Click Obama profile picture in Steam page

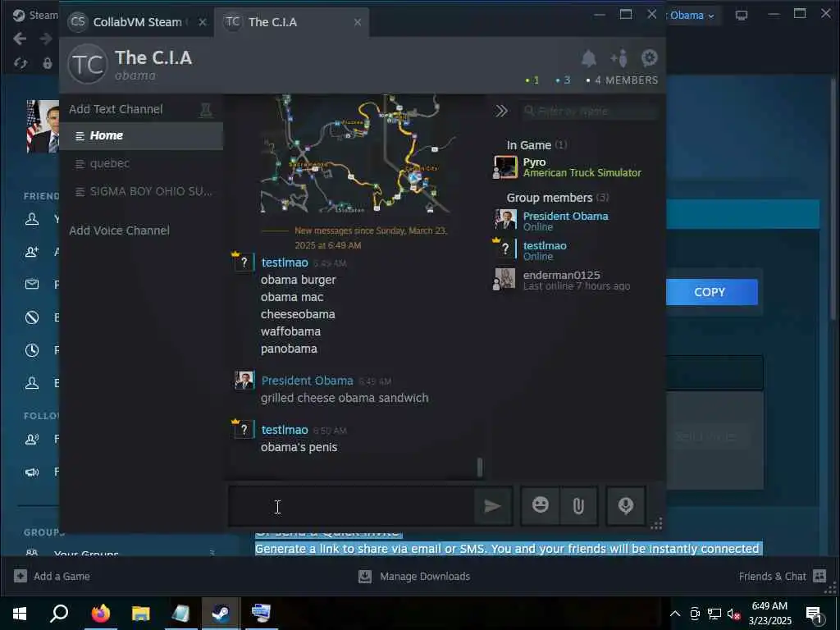43,126
